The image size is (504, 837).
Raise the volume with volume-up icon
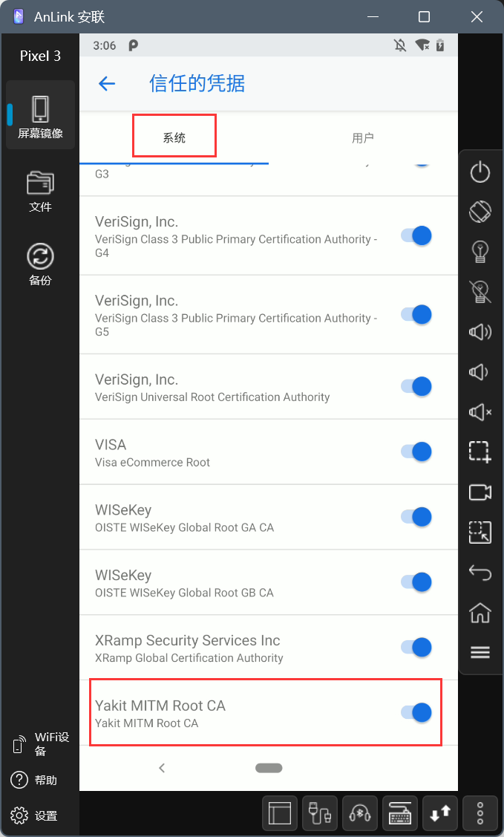(x=480, y=331)
